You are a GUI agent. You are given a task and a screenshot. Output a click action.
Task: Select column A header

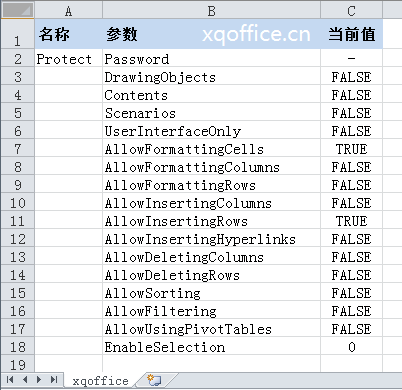click(x=68, y=11)
